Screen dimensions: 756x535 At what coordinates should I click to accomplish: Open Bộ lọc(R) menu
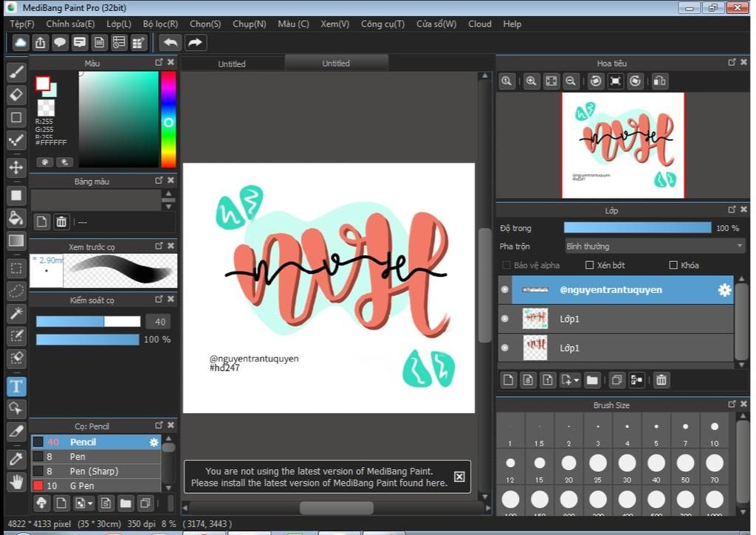[160, 24]
